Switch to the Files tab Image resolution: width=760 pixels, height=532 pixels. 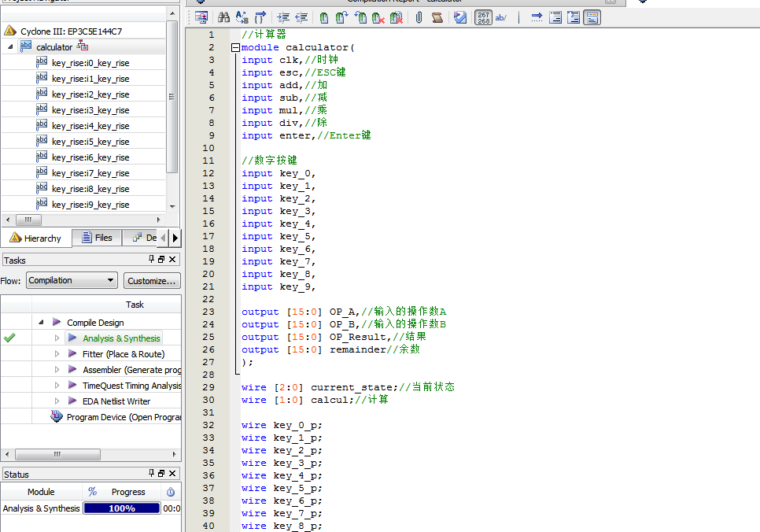coord(96,238)
